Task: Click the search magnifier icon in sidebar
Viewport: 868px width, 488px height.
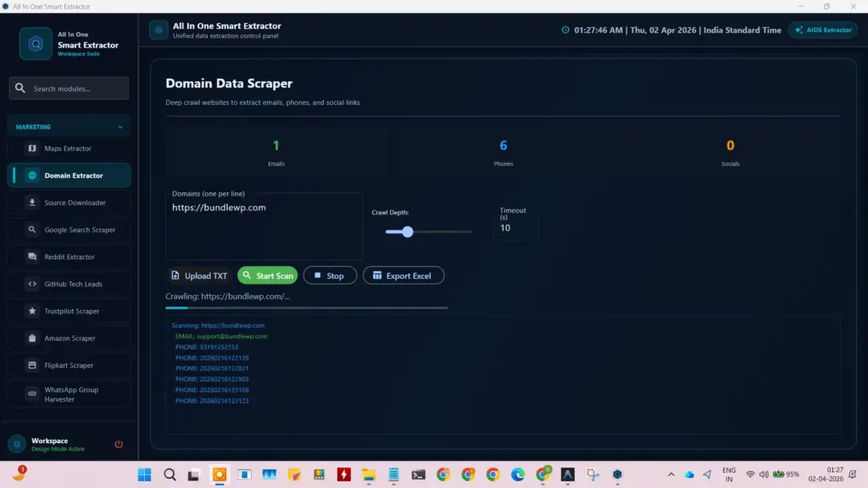Action: pyautogui.click(x=20, y=88)
